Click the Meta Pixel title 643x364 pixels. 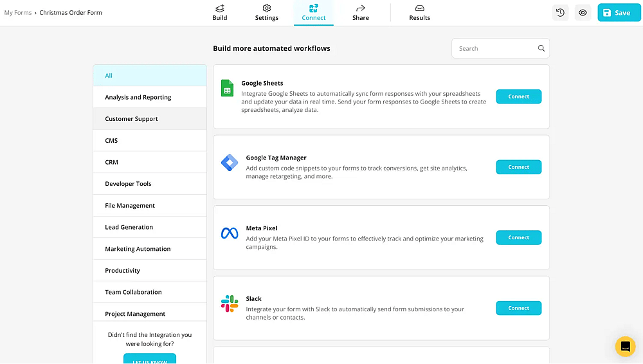pos(262,228)
